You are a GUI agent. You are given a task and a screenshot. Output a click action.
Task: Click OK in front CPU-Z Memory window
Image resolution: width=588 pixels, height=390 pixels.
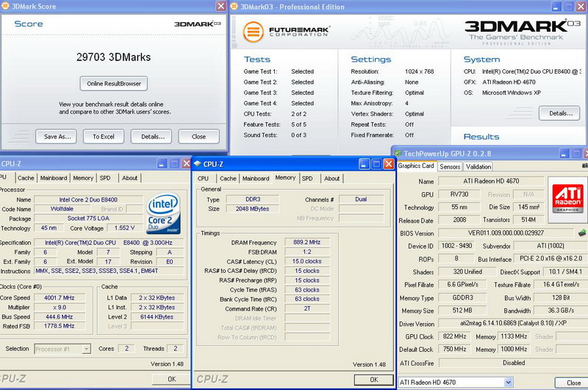point(374,380)
